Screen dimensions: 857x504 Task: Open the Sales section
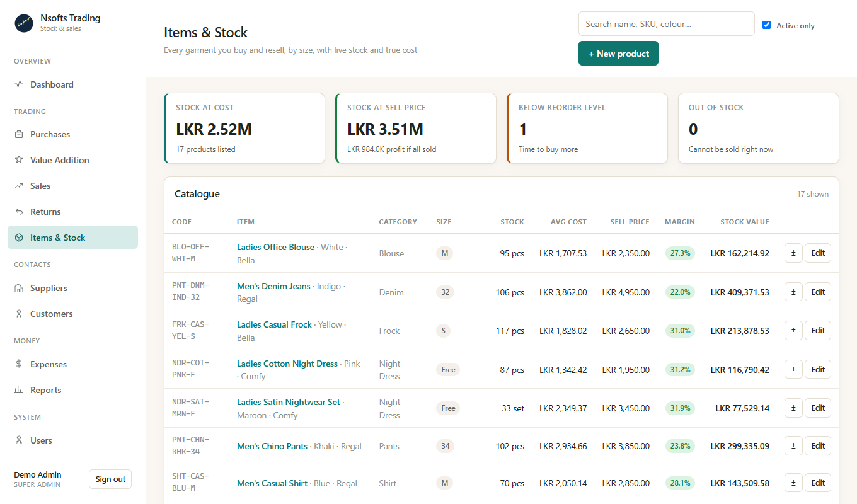coord(72,186)
